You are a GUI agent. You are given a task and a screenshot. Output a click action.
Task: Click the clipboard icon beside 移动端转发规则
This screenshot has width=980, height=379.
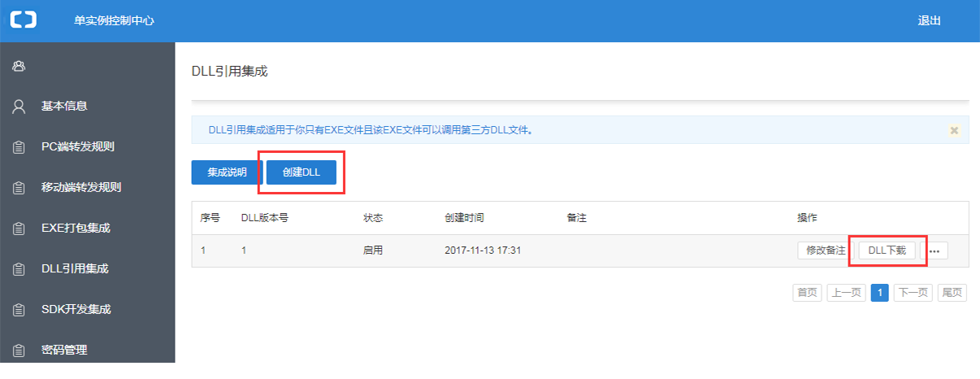pos(19,188)
